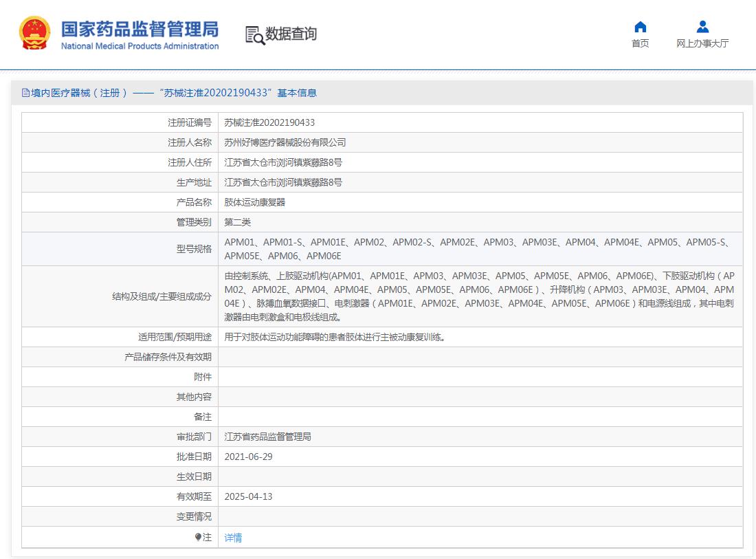The image size is (756, 559).
Task: Open the 详情 link
Action: tap(234, 537)
